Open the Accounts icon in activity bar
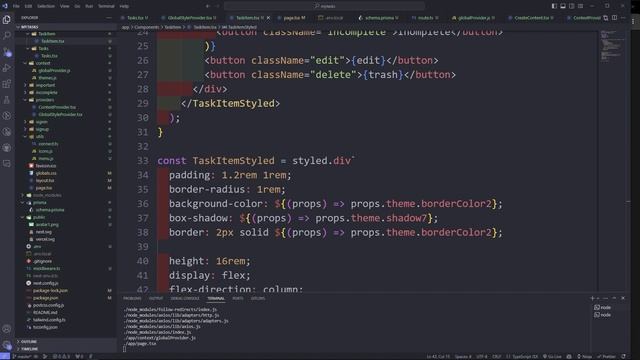 tap(7, 329)
